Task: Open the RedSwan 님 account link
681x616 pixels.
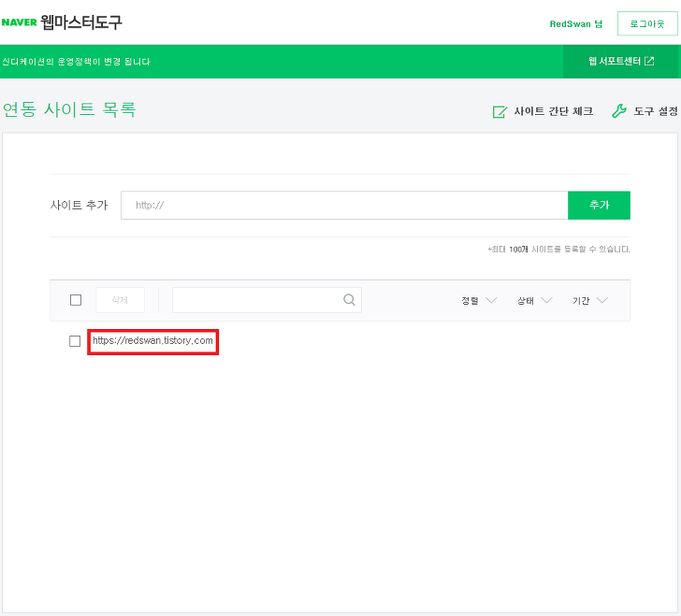Action: (x=576, y=24)
